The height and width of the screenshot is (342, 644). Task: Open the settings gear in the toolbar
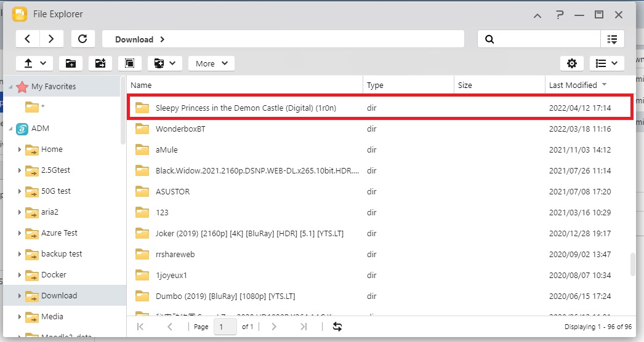click(572, 63)
